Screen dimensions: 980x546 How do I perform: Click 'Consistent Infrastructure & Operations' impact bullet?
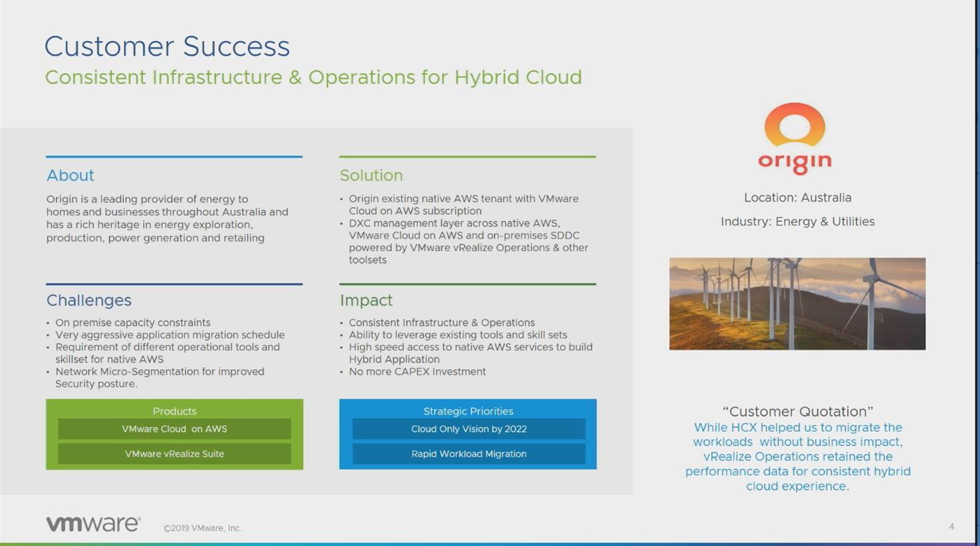click(441, 322)
